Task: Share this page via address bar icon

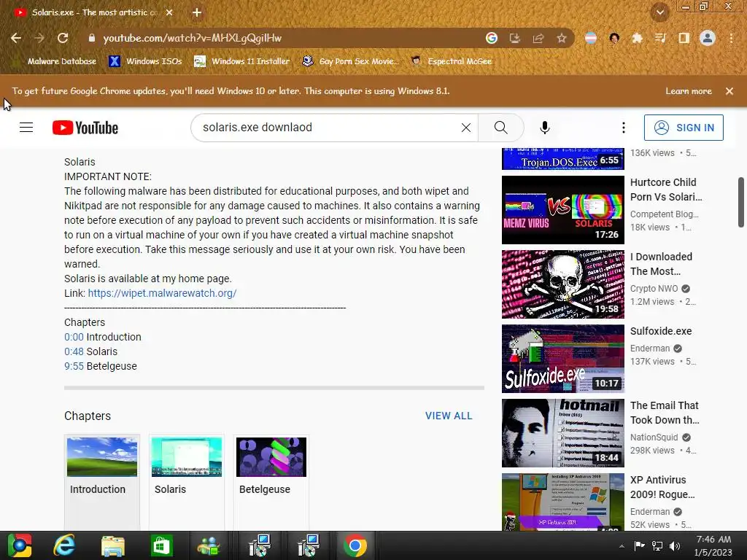Action: click(x=538, y=38)
